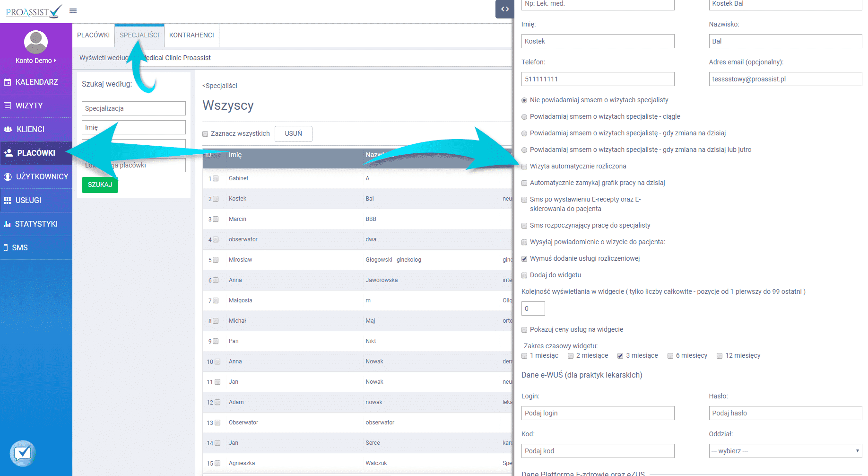Screen dimensions: 868x476
Task: Select the 1 miesiąc widget range checkbox
Action: coord(524,356)
